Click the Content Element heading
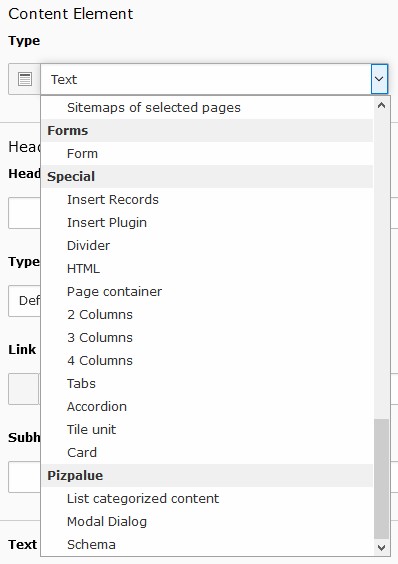Image resolution: width=398 pixels, height=564 pixels. pos(71,14)
